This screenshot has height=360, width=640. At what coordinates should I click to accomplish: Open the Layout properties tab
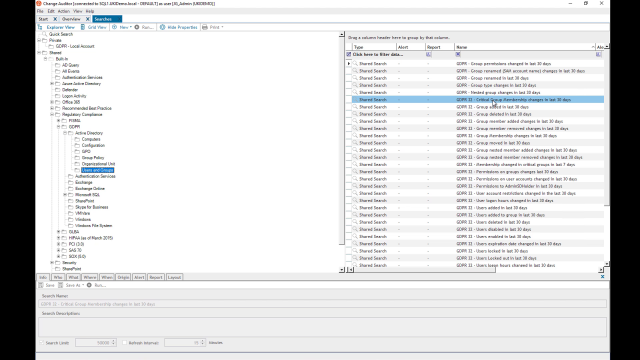coord(174,278)
